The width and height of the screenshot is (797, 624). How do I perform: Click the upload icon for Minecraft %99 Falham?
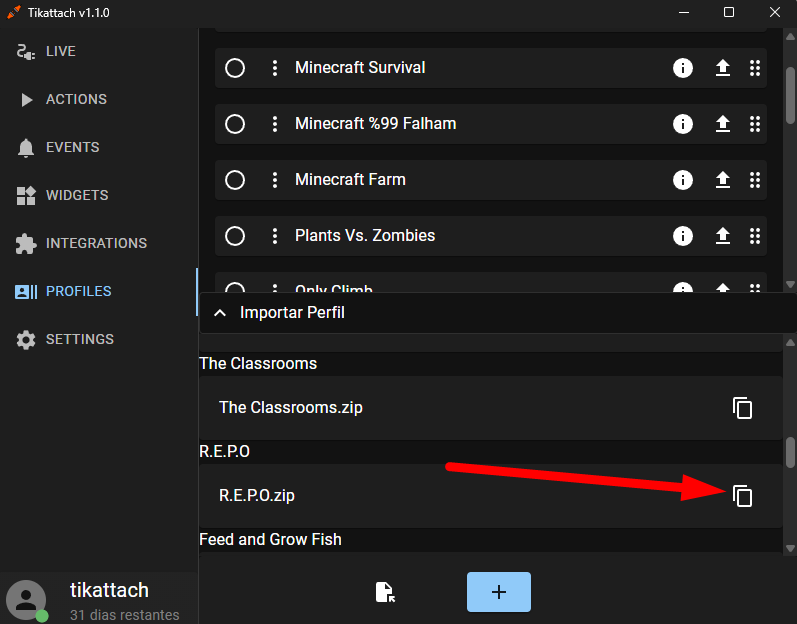tap(723, 124)
